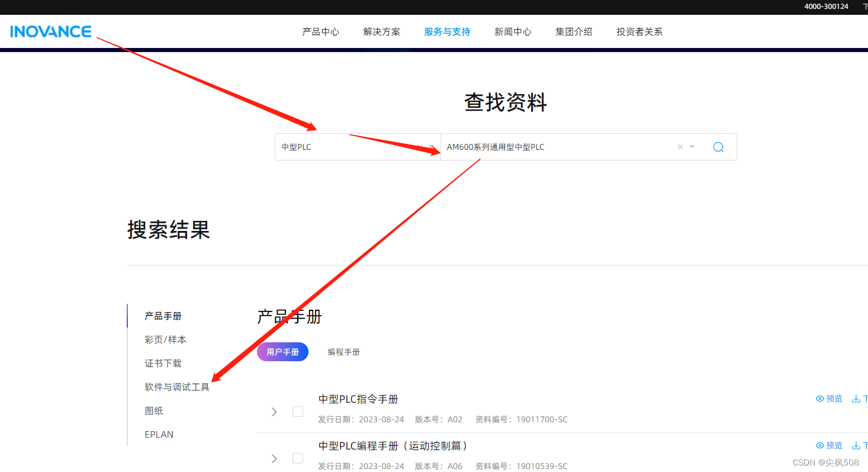The height and width of the screenshot is (472, 868).
Task: Select 彩页/样本 in the sidebar
Action: (x=165, y=340)
